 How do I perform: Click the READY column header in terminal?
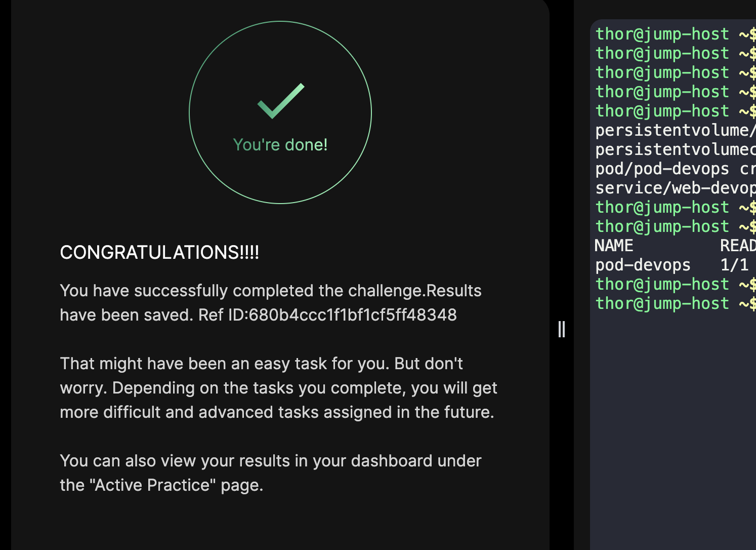(737, 246)
